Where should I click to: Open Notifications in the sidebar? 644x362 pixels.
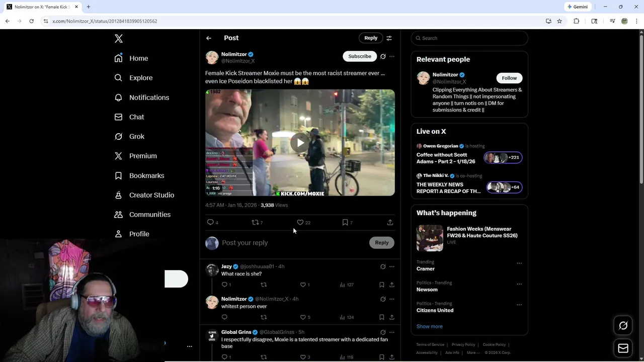pos(142,98)
